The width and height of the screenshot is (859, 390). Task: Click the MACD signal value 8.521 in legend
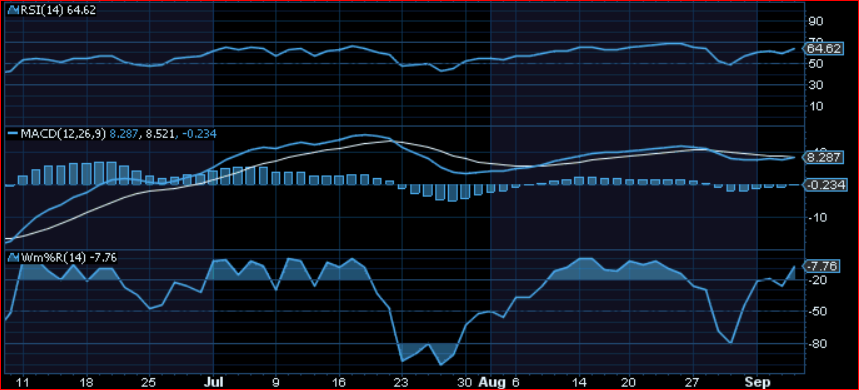159,134
